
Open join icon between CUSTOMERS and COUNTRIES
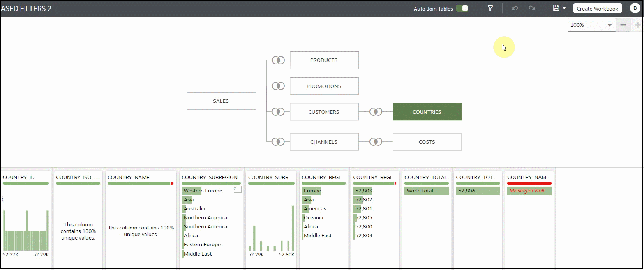[376, 112]
